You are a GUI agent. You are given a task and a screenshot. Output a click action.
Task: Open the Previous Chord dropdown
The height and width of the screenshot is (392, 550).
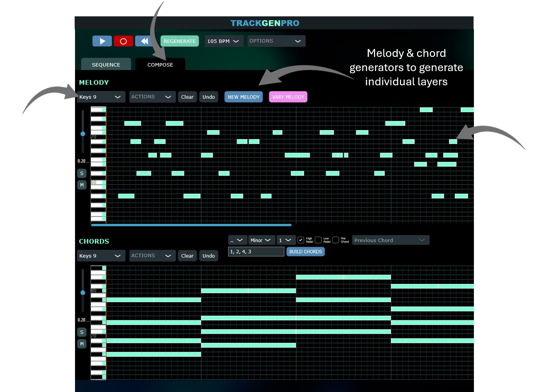click(391, 240)
